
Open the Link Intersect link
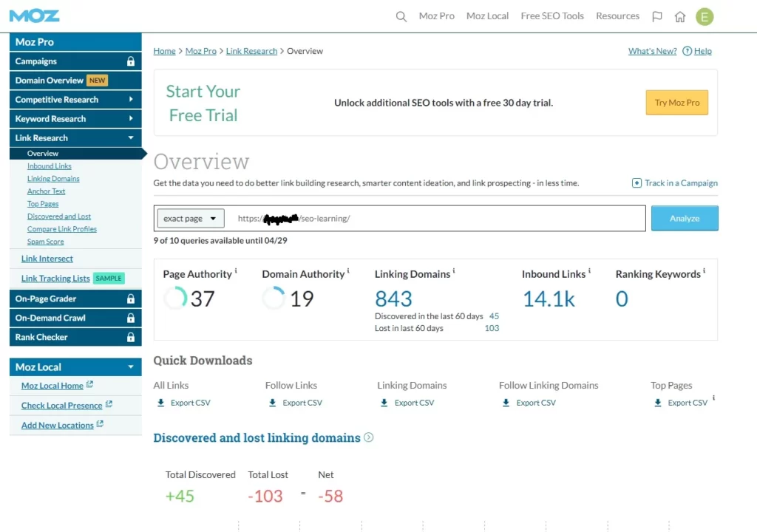click(47, 259)
